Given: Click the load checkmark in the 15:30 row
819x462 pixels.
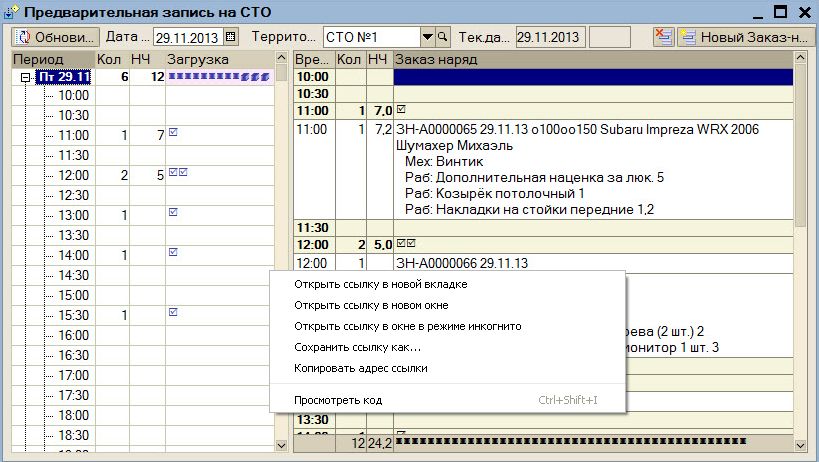Looking at the screenshot, I should pos(174,312).
